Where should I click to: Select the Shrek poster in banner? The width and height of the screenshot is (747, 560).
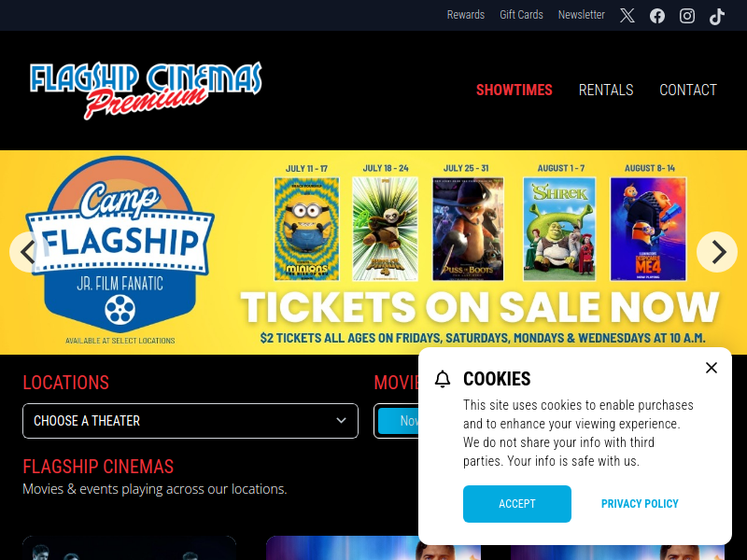pyautogui.click(x=559, y=229)
